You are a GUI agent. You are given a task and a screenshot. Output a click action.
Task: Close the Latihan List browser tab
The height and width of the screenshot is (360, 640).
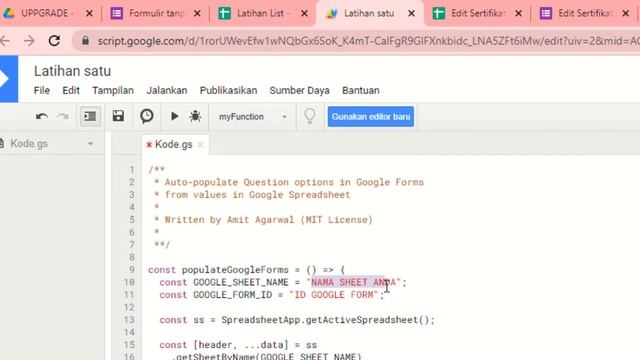[x=304, y=13]
